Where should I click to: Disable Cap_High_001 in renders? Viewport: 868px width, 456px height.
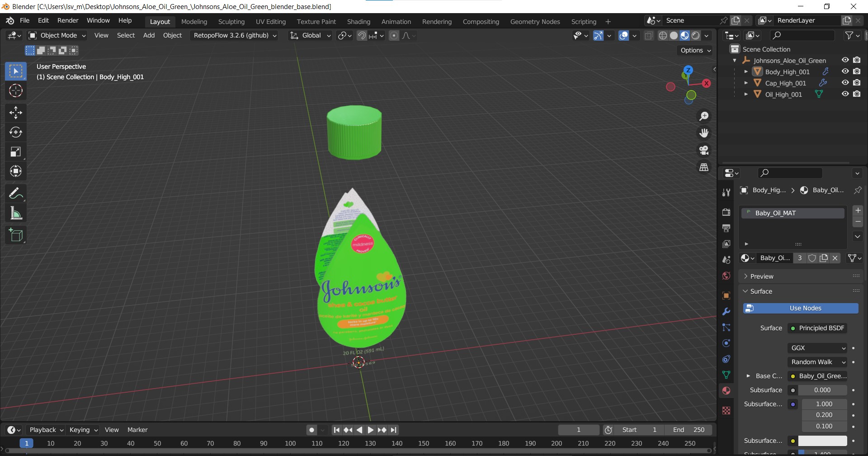point(857,83)
